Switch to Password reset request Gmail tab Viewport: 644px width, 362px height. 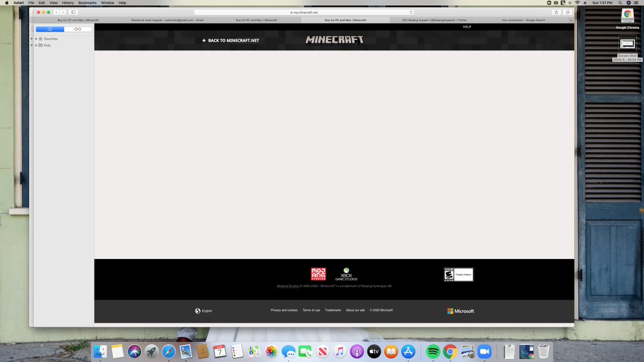(x=167, y=20)
